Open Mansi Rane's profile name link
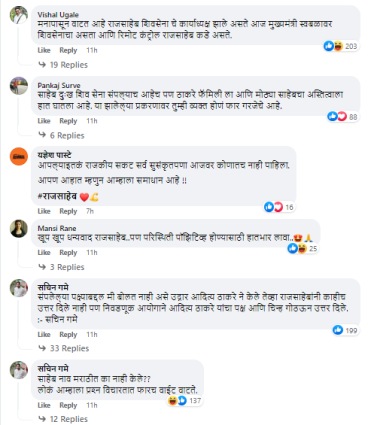This screenshot has height=425, width=374. tap(57, 228)
